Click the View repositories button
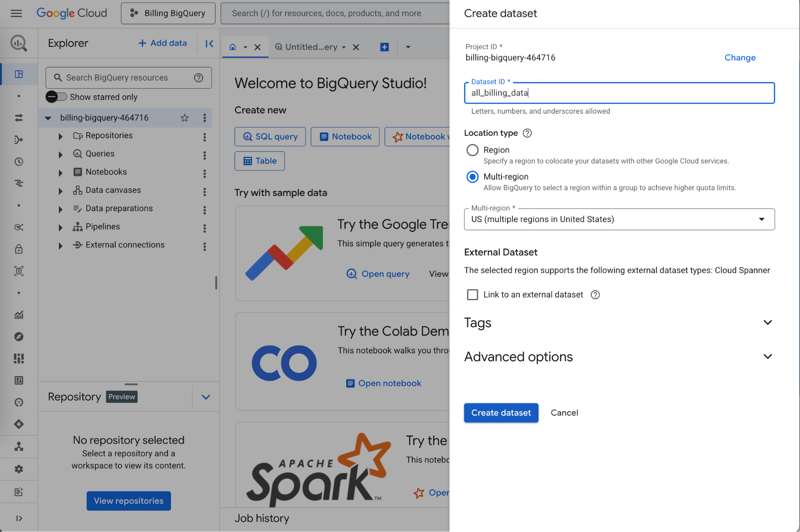Viewport: 800px width, 532px height. [128, 501]
